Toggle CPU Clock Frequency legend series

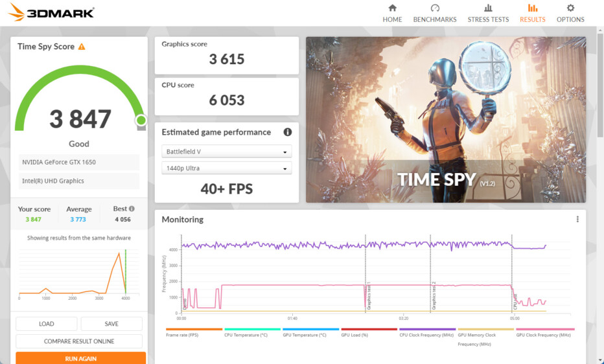tap(428, 332)
